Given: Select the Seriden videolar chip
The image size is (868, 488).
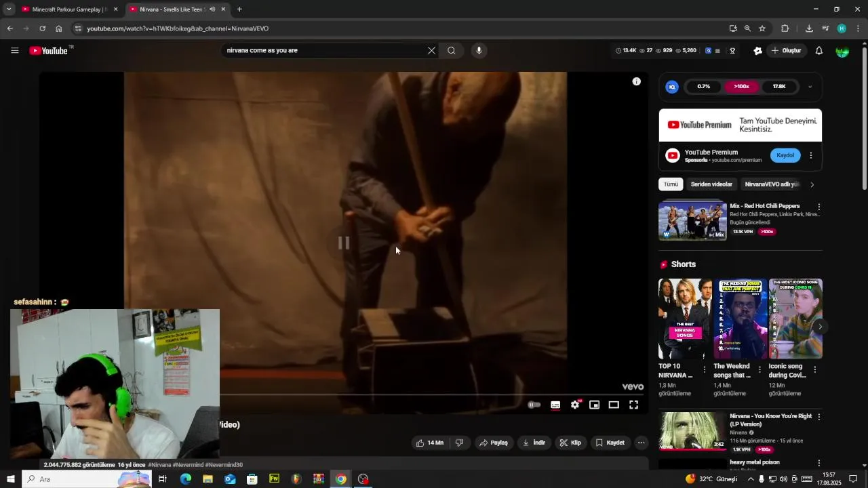Looking at the screenshot, I should coord(711,184).
